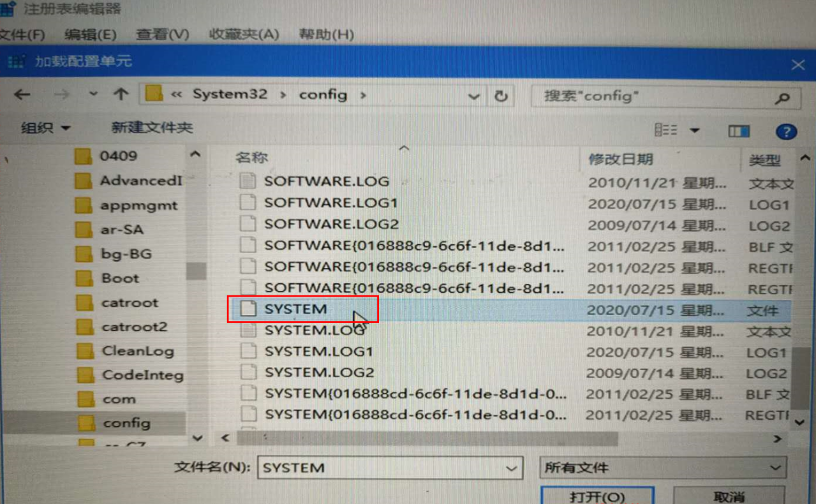Image resolution: width=816 pixels, height=504 pixels.
Task: Click the search magnifier icon
Action: click(782, 98)
